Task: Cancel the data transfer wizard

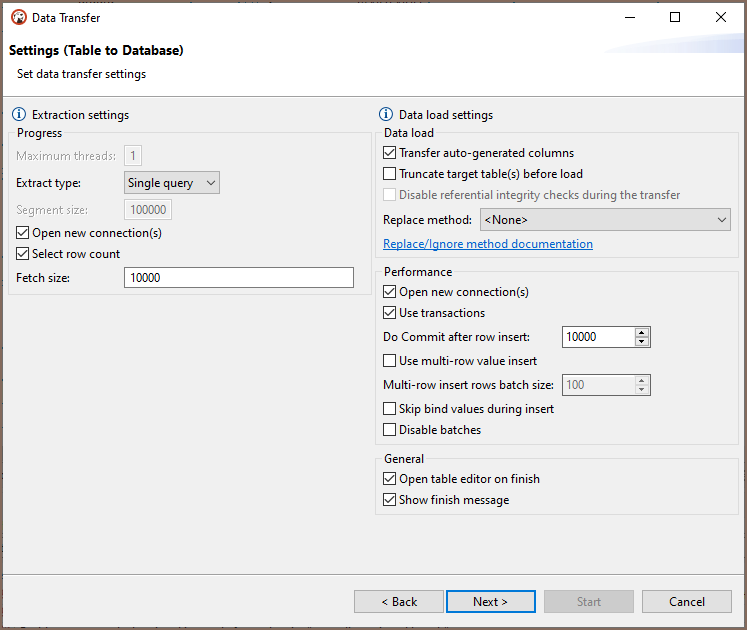Action: [x=686, y=602]
